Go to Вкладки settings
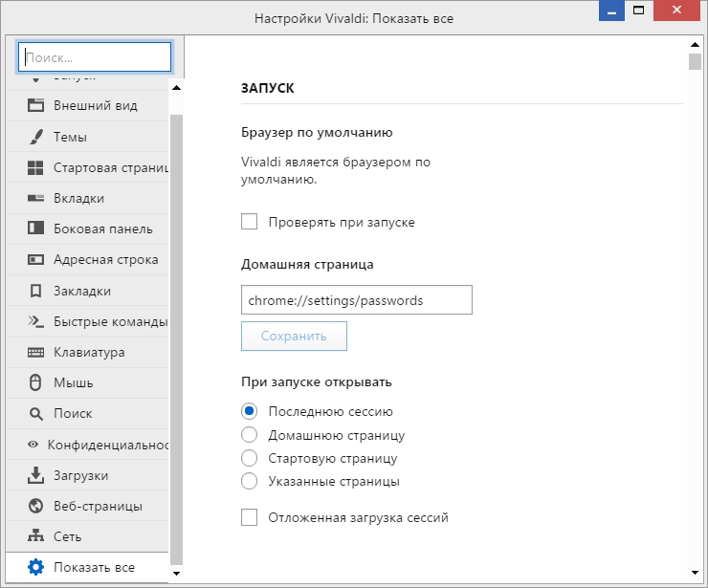 pos(87,198)
